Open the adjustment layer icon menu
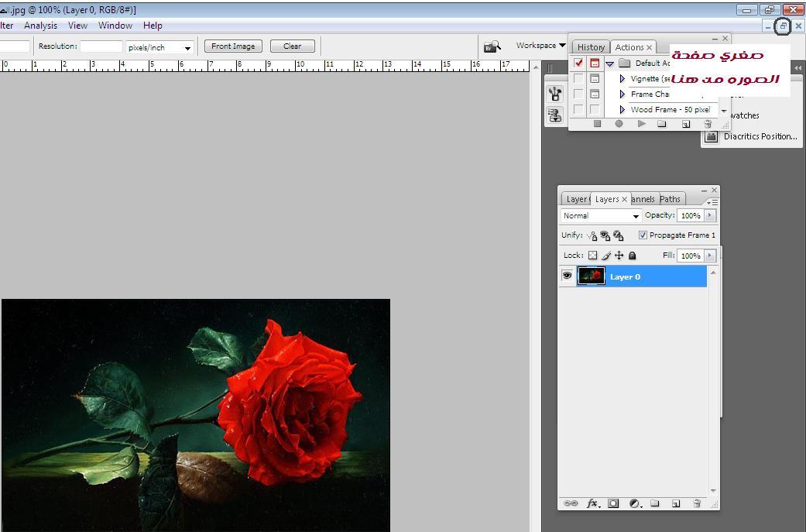 [x=635, y=503]
